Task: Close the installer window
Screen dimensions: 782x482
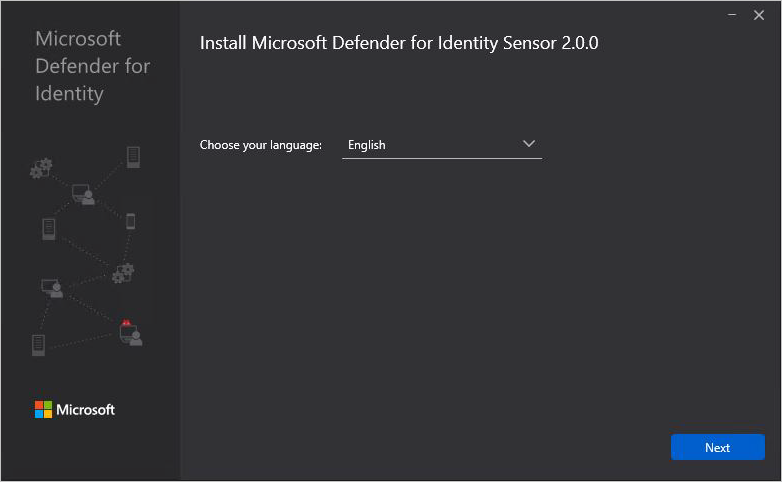Action: coord(759,15)
